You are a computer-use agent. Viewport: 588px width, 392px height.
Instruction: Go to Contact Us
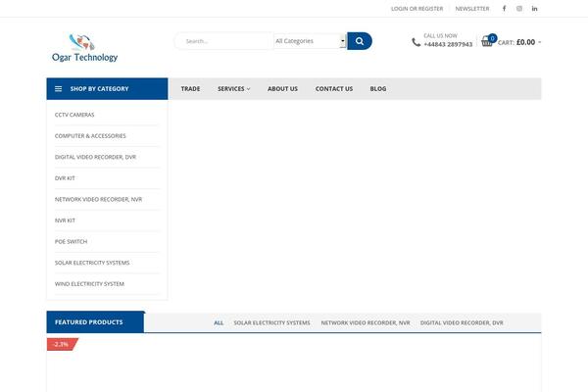334,89
